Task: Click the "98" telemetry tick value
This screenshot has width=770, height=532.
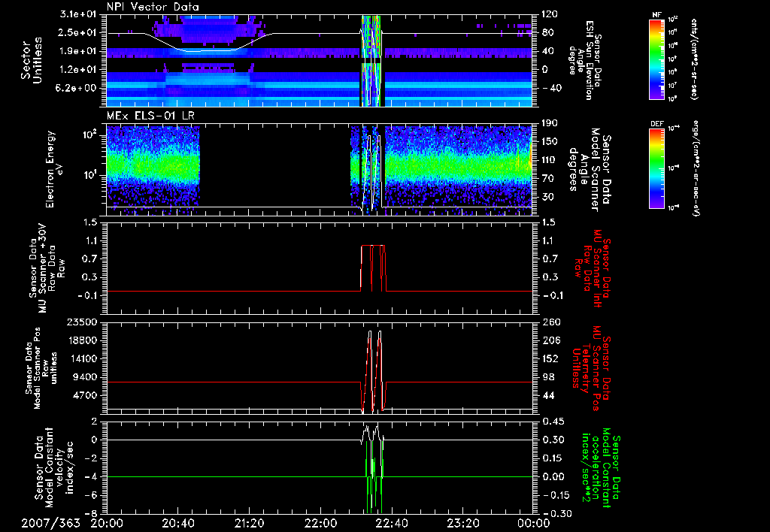Action: 550,377
